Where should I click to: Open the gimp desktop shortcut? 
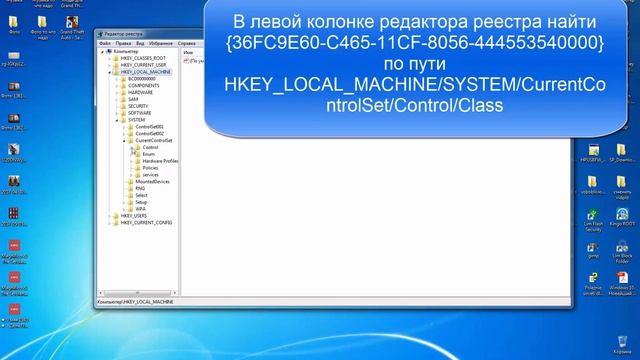tap(593, 250)
